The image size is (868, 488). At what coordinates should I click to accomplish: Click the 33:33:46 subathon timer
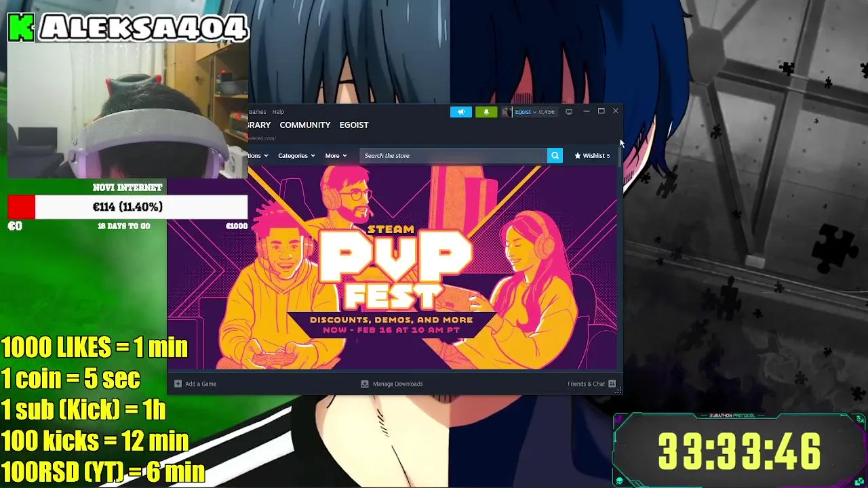tap(739, 451)
